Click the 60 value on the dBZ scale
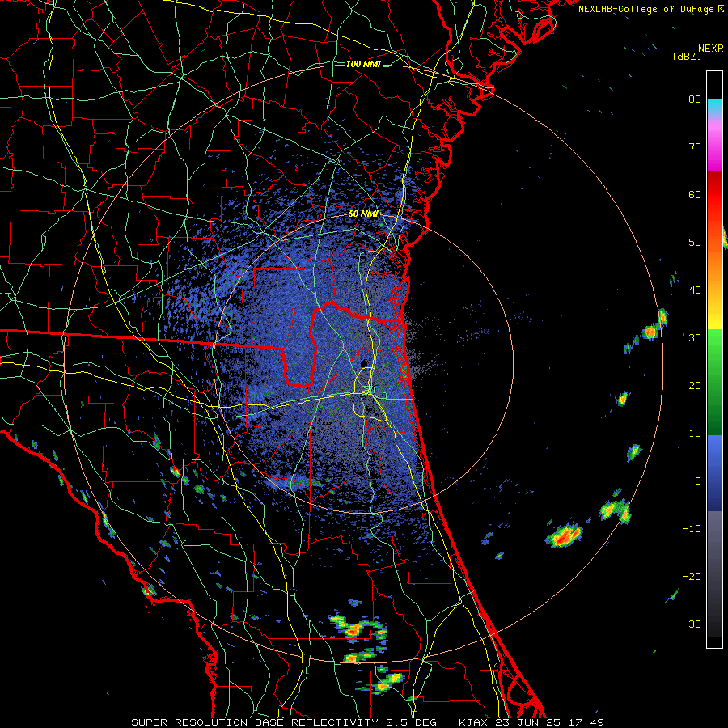728x728 pixels. [695, 194]
